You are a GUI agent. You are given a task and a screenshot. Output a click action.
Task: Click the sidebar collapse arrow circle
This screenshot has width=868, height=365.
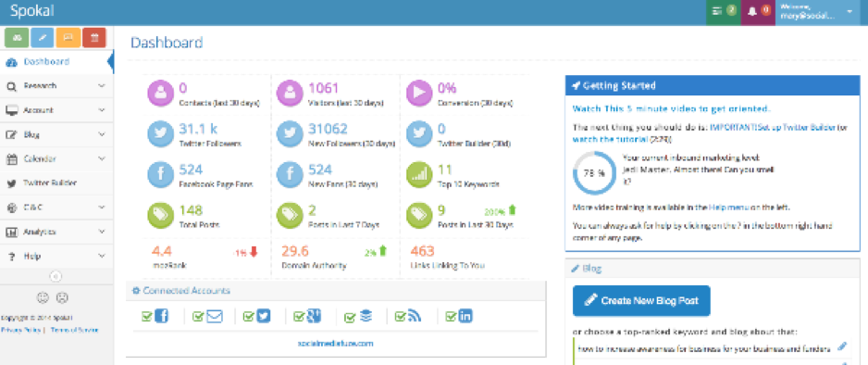[56, 276]
